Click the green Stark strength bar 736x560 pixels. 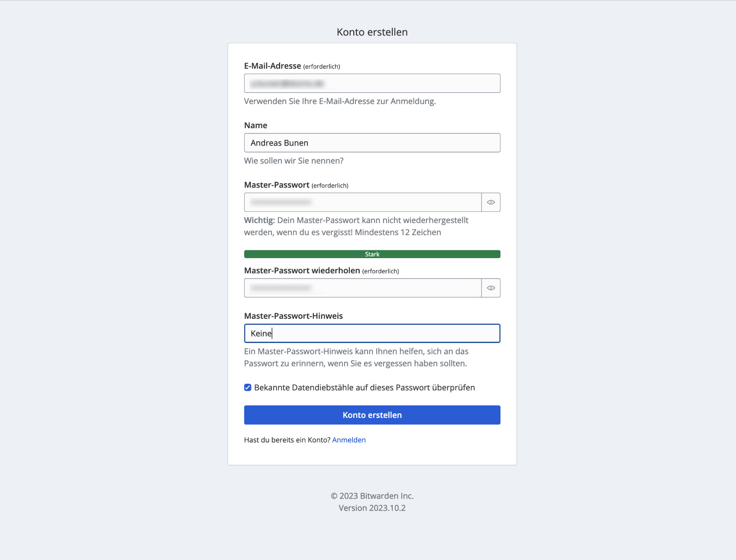pyautogui.click(x=372, y=254)
